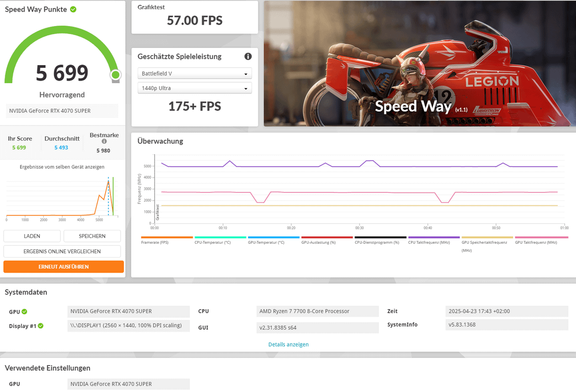Click the DISPLAY1 2560 × 1440 field
The height and width of the screenshot is (392, 576).
(129, 325)
